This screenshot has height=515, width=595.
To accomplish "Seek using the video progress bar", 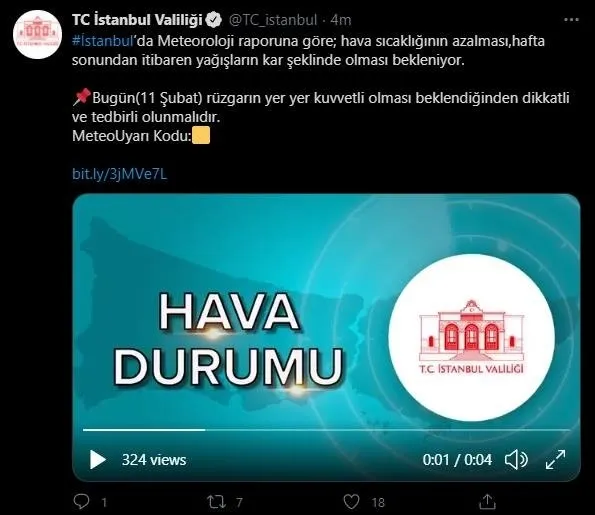I will tap(326, 430).
